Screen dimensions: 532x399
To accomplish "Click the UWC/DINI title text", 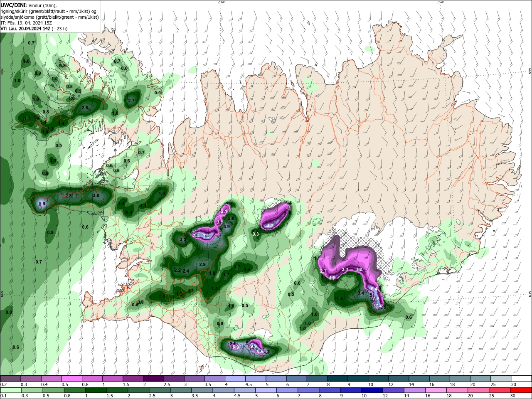I will (13, 5).
